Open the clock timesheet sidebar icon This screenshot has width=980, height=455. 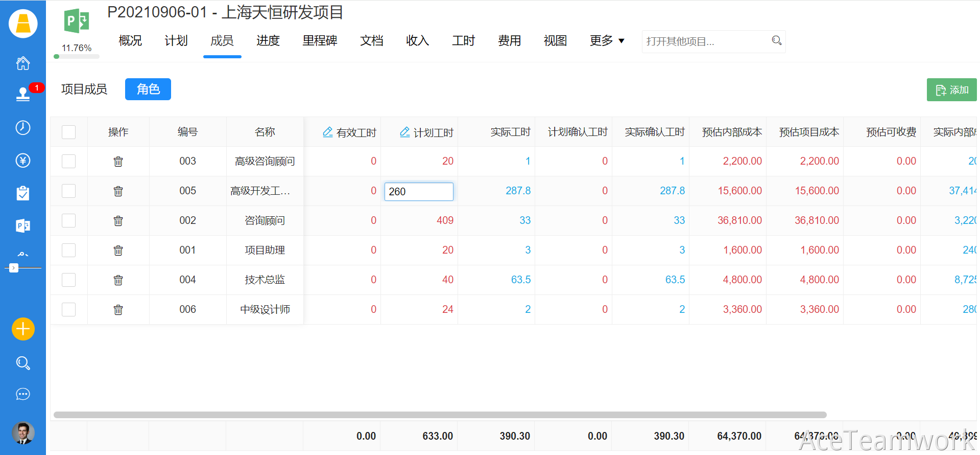23,128
